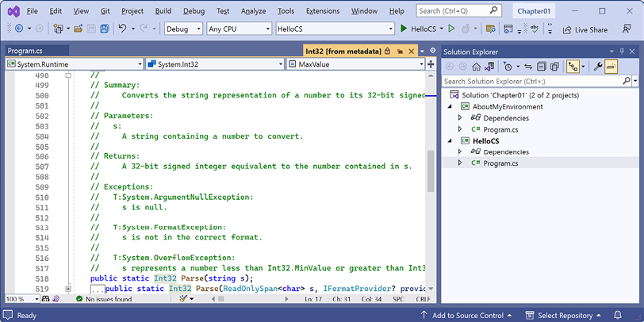Open the Analyze menu

(x=254, y=11)
